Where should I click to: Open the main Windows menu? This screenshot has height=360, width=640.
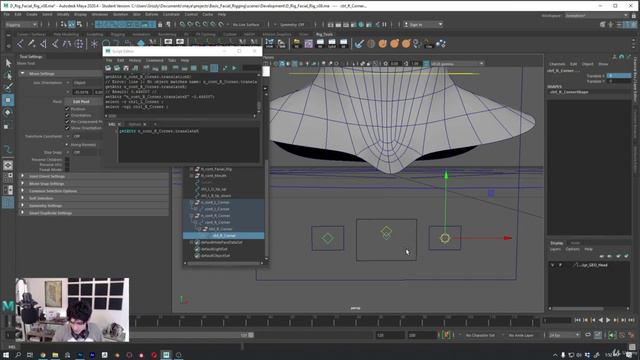click(100, 14)
